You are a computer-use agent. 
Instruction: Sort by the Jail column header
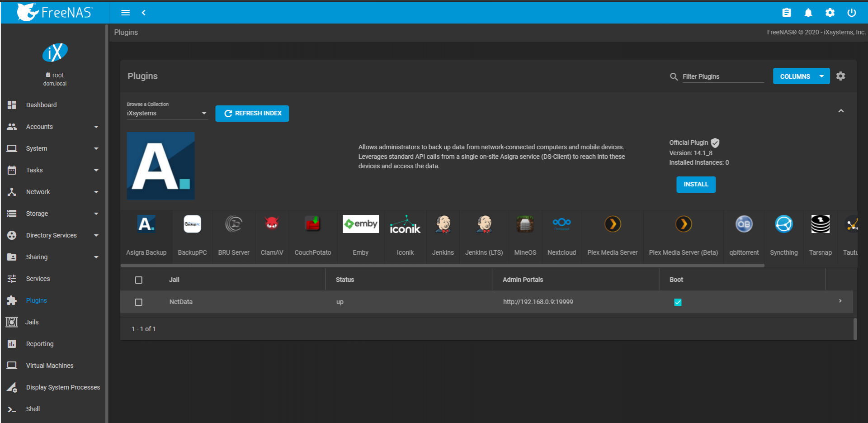[174, 280]
